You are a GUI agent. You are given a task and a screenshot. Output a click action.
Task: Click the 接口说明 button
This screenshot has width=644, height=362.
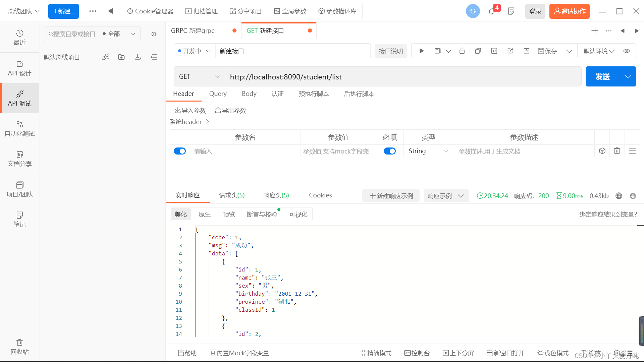pyautogui.click(x=391, y=51)
